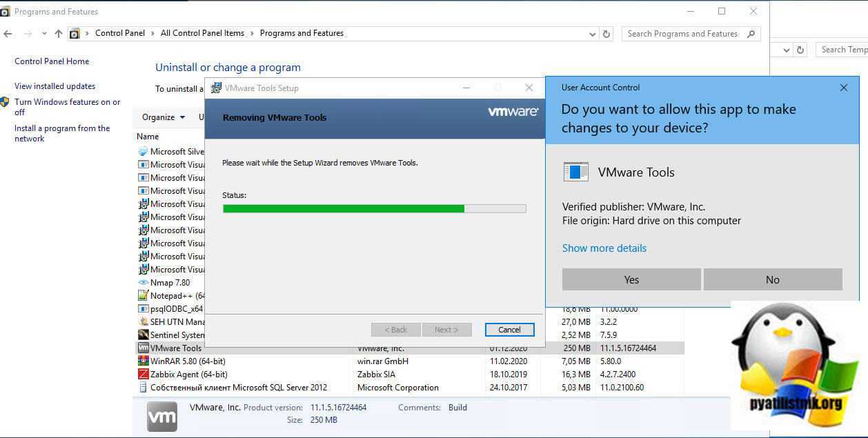
Task: Open Install a program from the network
Action: tap(62, 133)
